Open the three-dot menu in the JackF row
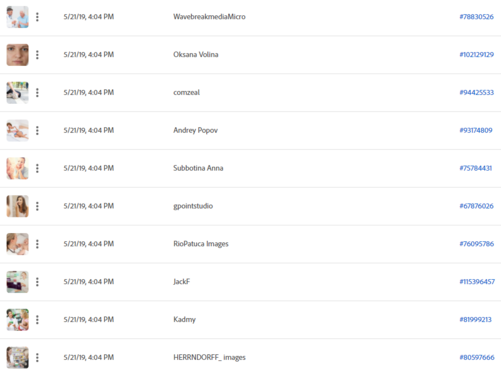 coord(37,282)
